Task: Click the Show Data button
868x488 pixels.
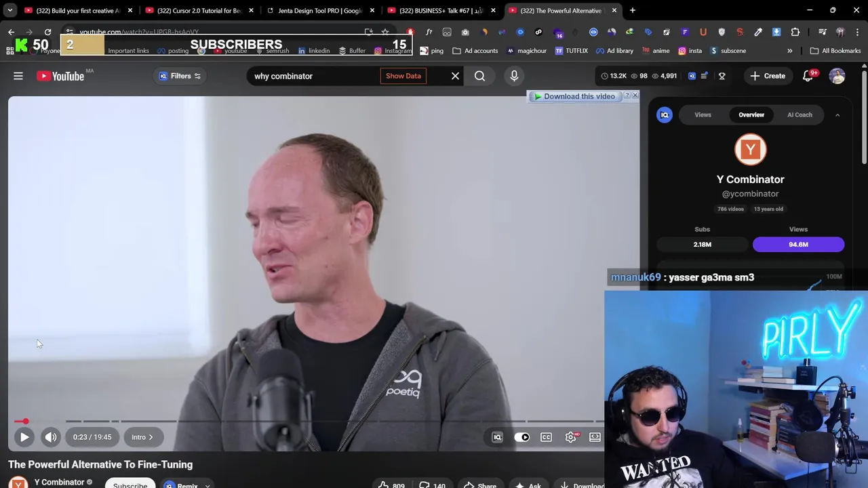Action: [x=403, y=76]
